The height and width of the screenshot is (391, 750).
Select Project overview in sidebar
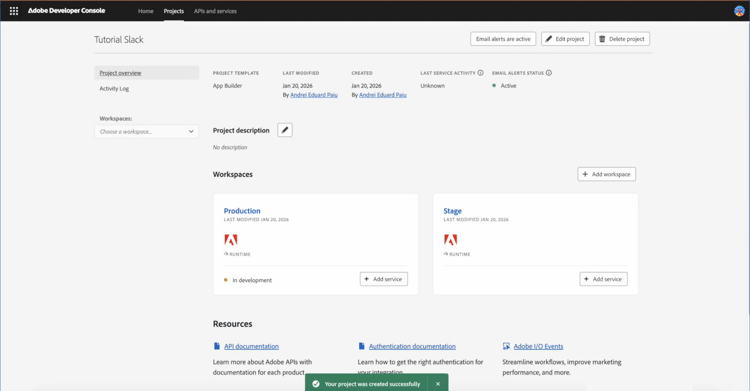146,73
